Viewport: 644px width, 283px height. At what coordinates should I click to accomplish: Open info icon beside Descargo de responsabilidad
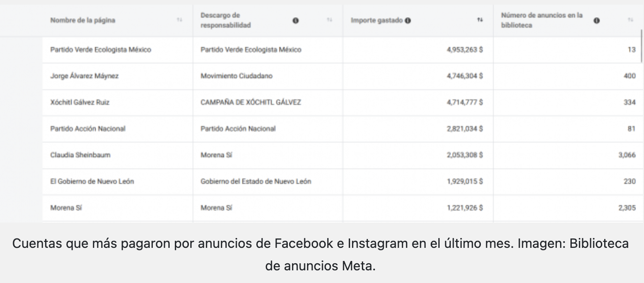[296, 20]
